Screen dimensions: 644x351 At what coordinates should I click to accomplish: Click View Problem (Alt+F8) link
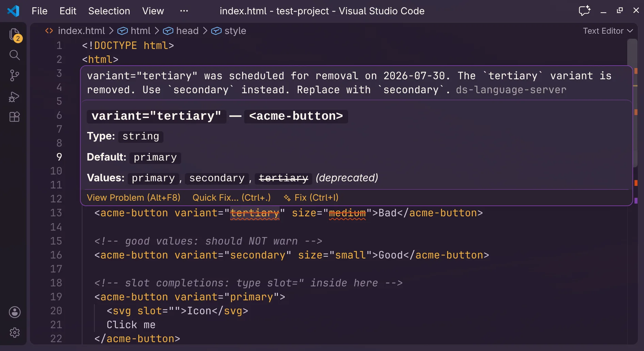[133, 198]
